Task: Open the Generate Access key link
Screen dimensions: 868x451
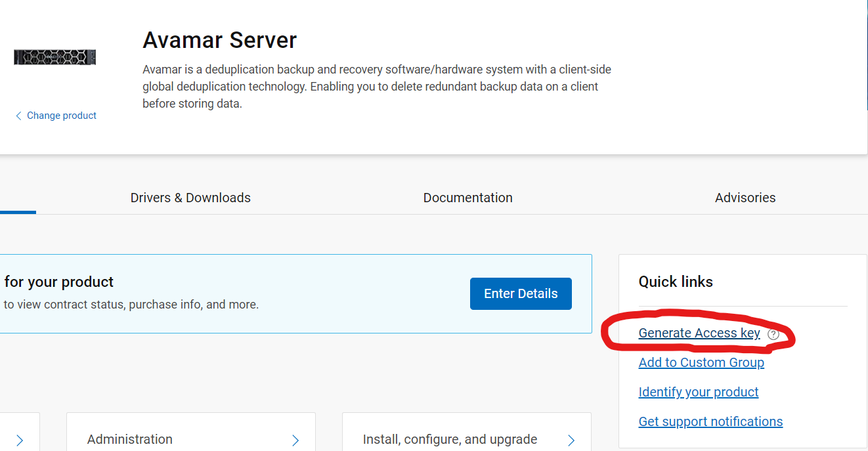Action: coord(699,333)
